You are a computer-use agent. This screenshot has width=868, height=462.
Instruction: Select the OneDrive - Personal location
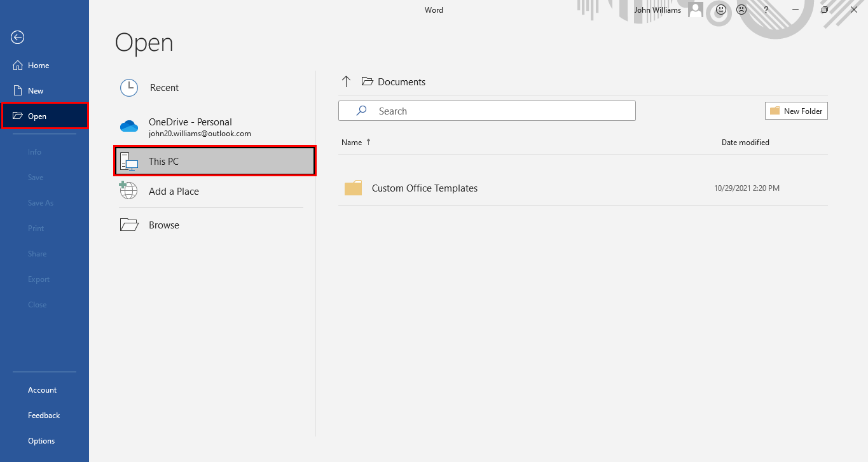click(x=215, y=127)
